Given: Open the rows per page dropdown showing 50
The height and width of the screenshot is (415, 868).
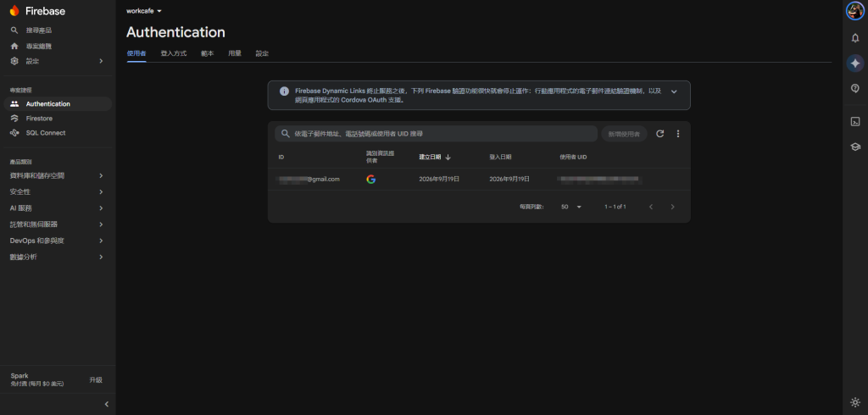Looking at the screenshot, I should (x=571, y=207).
